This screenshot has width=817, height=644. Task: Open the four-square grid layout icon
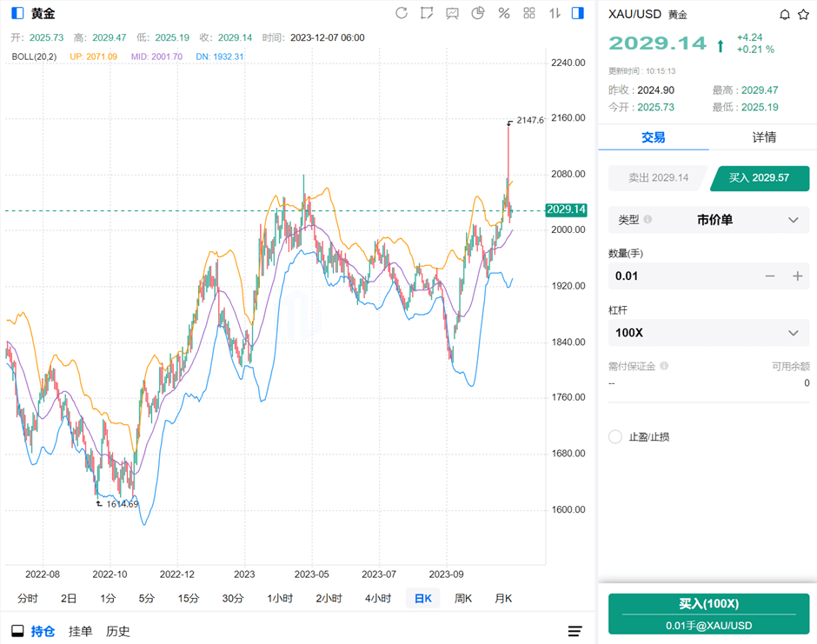point(529,13)
